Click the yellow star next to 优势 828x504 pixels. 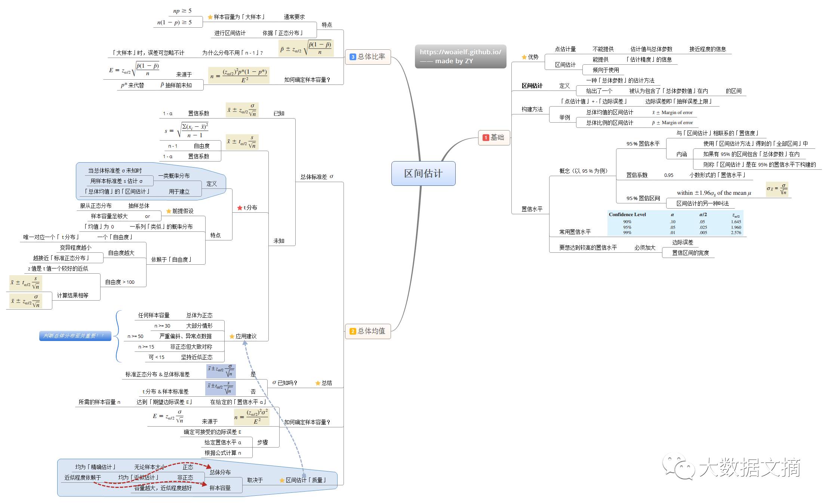(x=524, y=57)
